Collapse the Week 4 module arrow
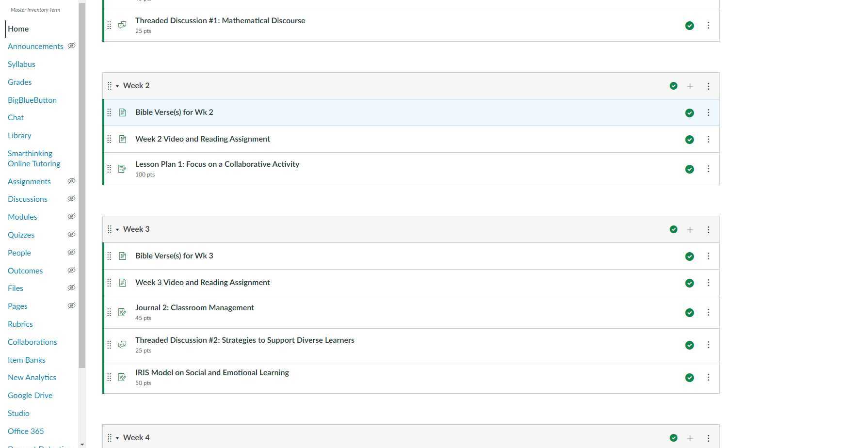The height and width of the screenshot is (448, 868). 117,438
